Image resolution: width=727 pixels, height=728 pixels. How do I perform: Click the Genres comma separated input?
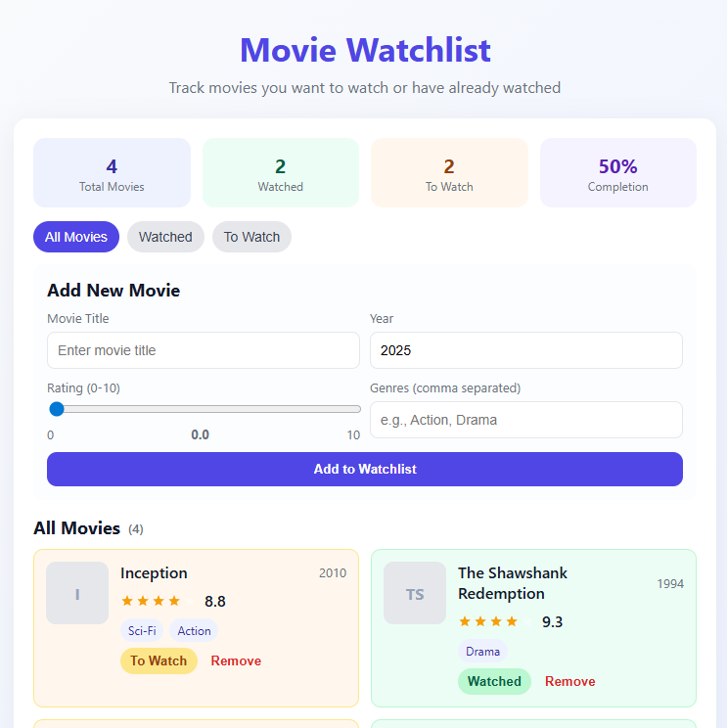(525, 420)
